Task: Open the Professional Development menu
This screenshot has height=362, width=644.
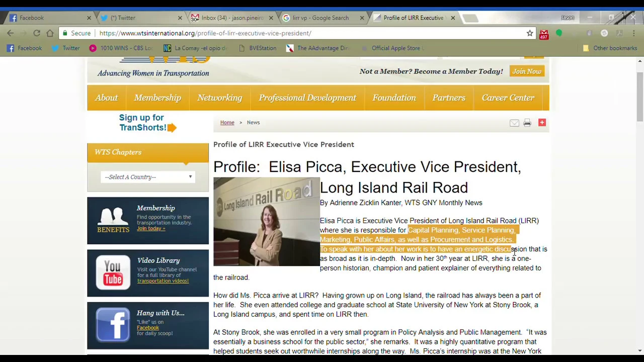Action: point(307,98)
